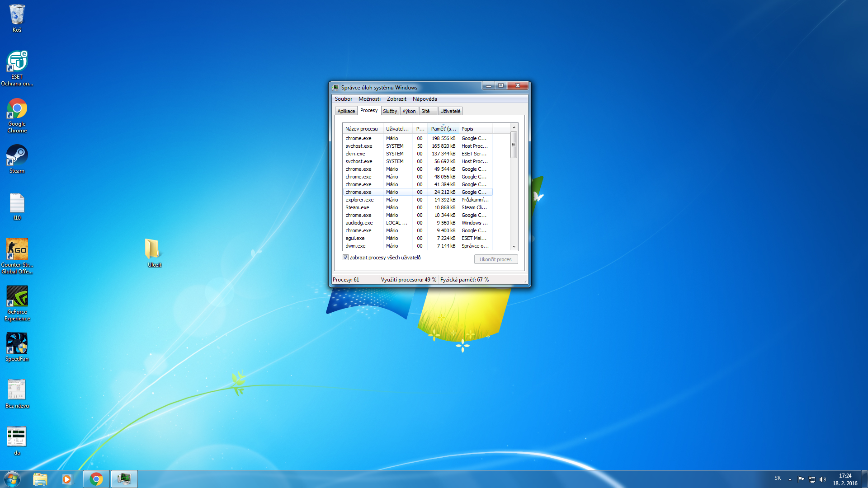Select the explorer.exe process row

click(x=359, y=200)
